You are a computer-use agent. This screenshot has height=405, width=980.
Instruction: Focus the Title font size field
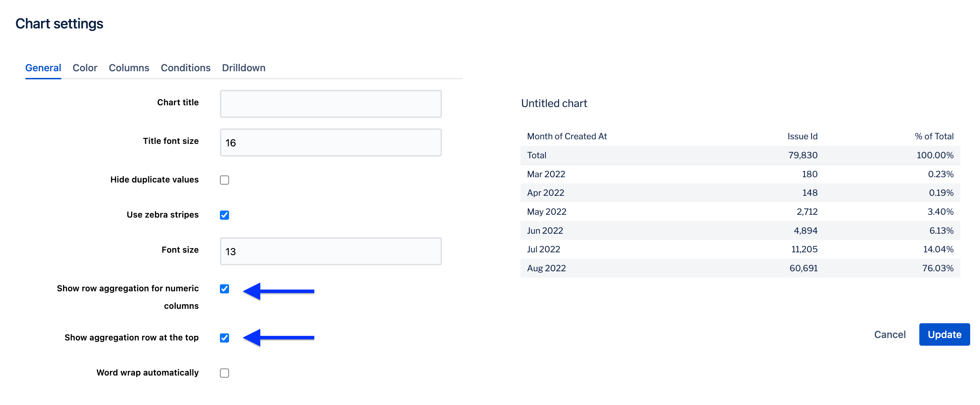pyautogui.click(x=331, y=142)
